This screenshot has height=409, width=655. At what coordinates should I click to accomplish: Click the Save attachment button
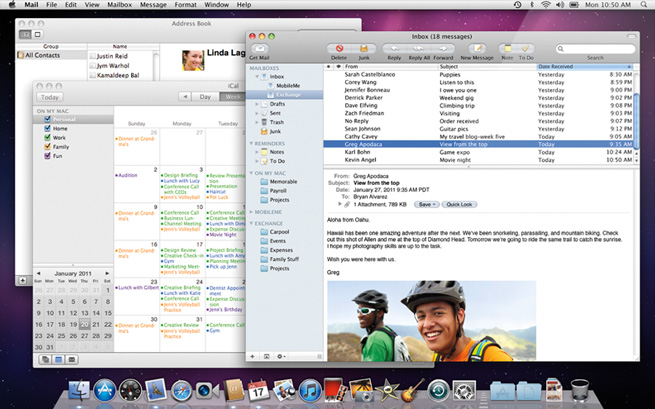[x=427, y=204]
